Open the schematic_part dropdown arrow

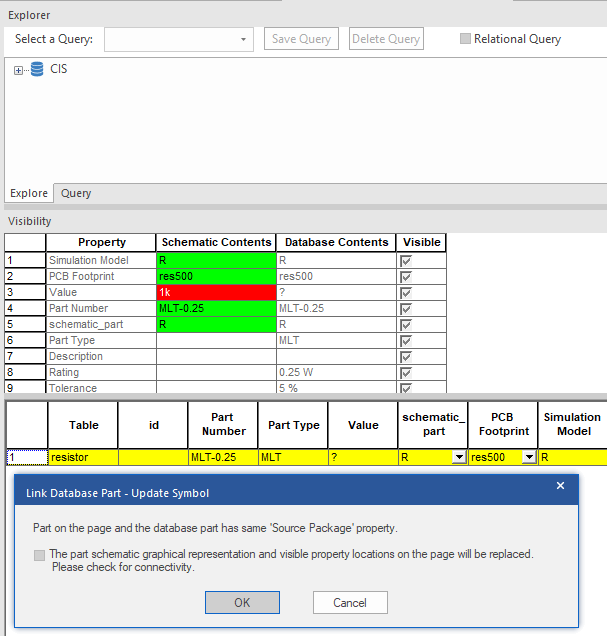point(458,457)
